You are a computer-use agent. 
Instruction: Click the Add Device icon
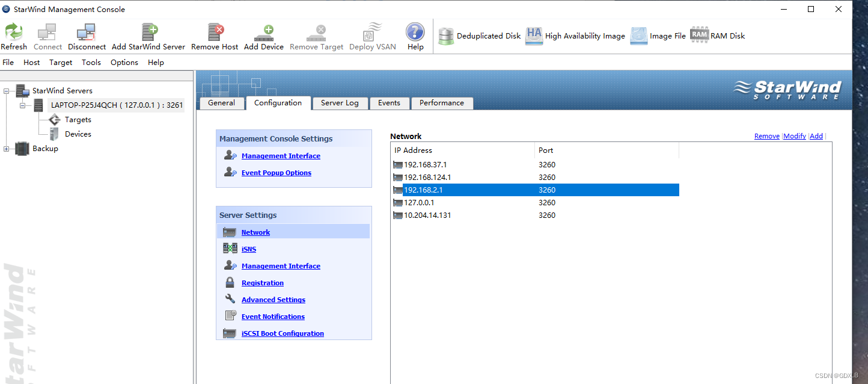pos(264,32)
